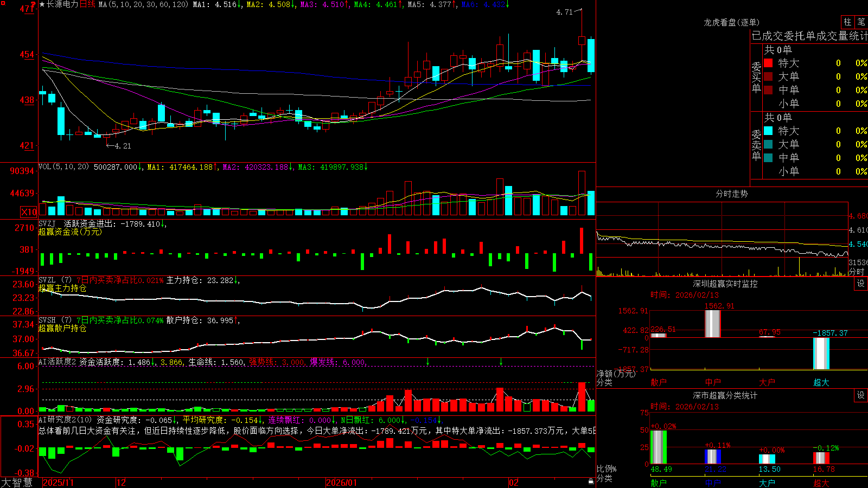Click the SVZJ indicator name
Viewport: 868px width, 488px height.
(x=47, y=223)
